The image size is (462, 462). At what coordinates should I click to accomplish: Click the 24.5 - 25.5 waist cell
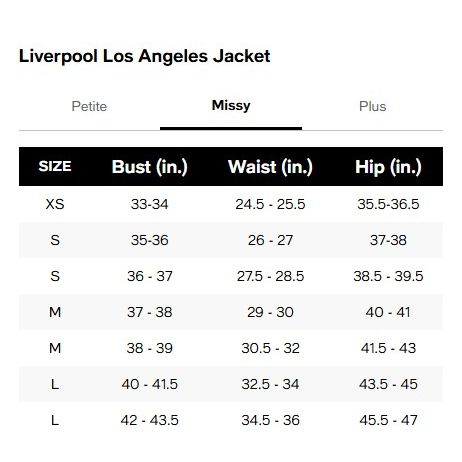click(x=270, y=204)
